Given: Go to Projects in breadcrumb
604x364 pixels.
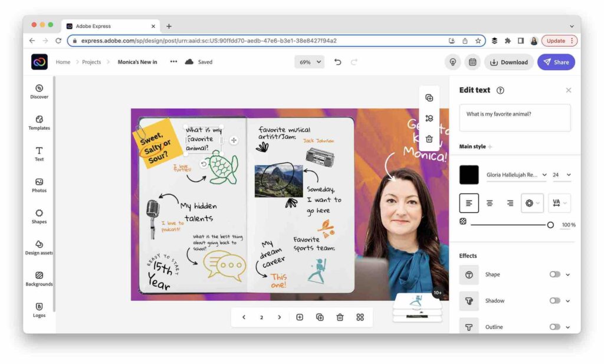Looking at the screenshot, I should point(91,62).
